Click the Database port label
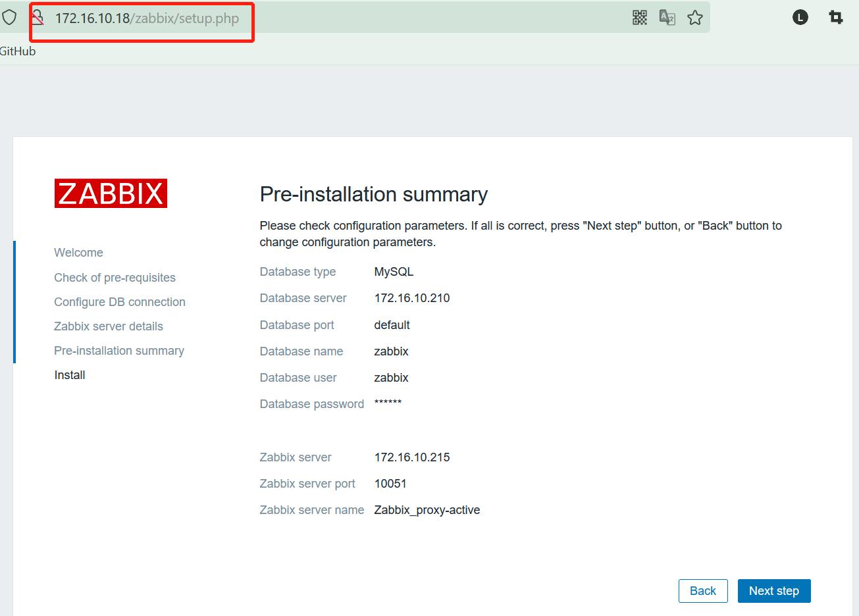Screen dimensions: 859x616 coord(297,325)
